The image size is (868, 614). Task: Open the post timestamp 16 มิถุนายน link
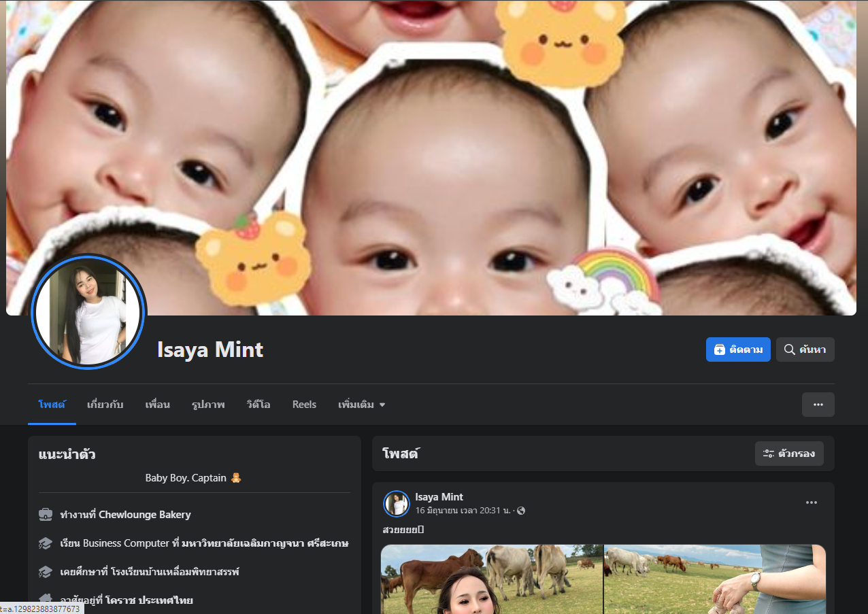pyautogui.click(x=463, y=510)
